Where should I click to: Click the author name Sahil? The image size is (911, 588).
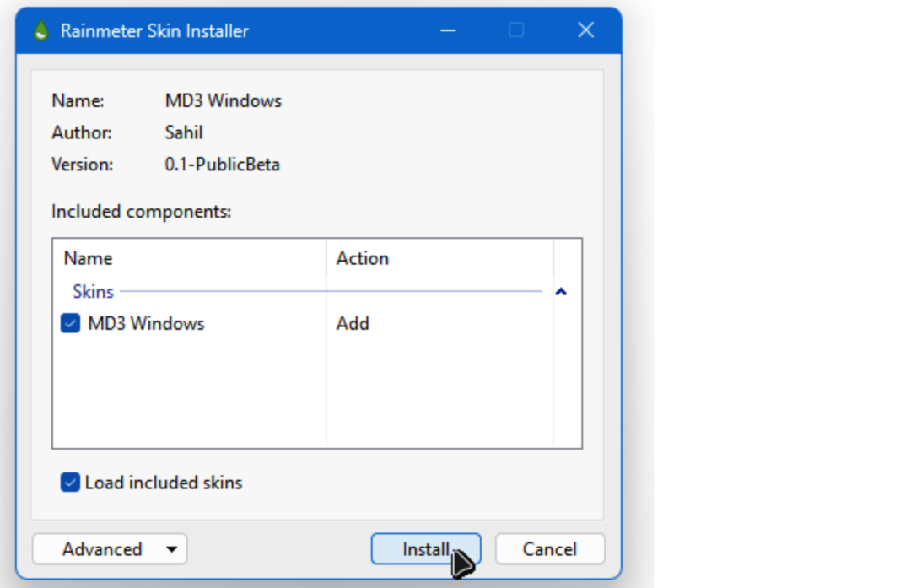point(184,132)
